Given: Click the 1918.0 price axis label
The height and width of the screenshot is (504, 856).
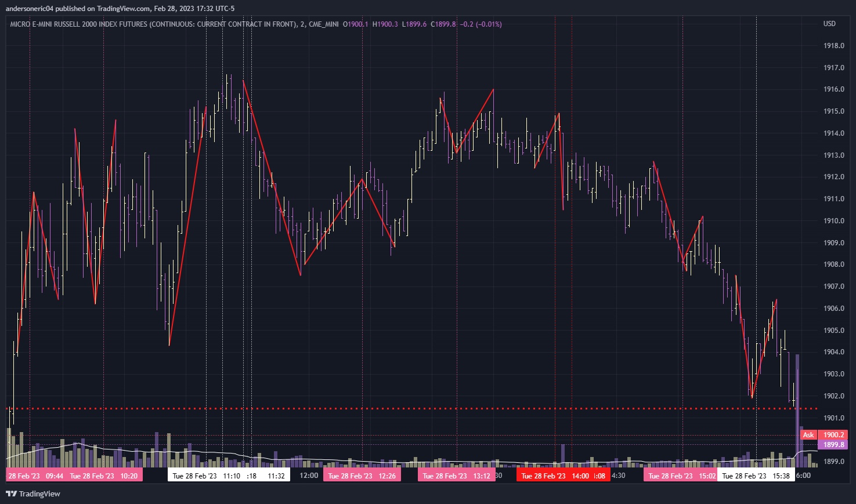Looking at the screenshot, I should click(x=834, y=46).
